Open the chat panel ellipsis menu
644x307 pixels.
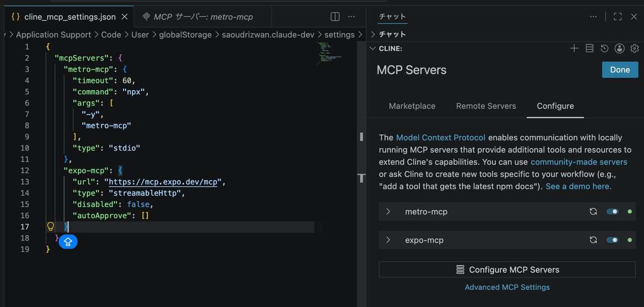pyautogui.click(x=593, y=17)
